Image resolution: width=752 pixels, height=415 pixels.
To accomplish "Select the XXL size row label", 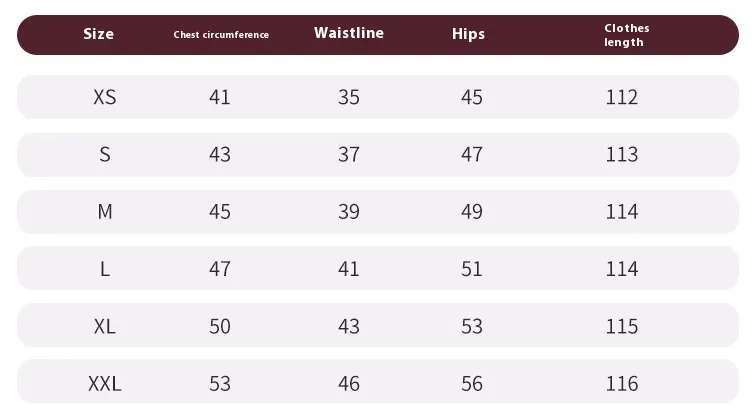I will [104, 384].
